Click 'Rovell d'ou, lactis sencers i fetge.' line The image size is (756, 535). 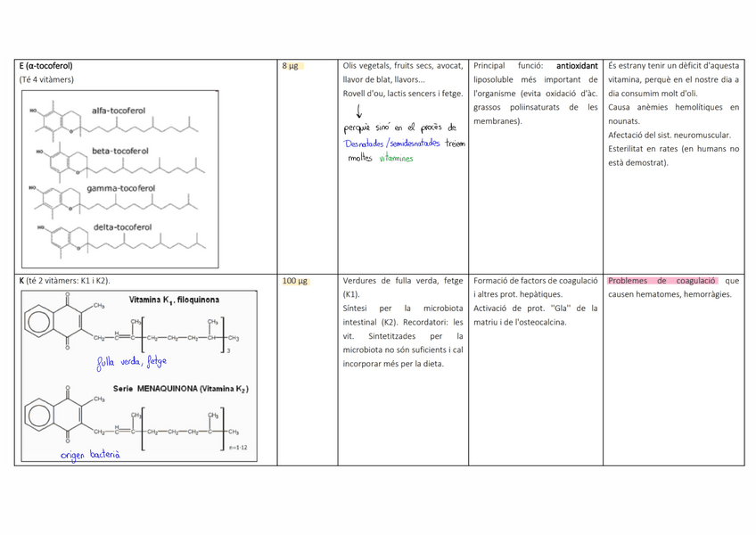[403, 94]
